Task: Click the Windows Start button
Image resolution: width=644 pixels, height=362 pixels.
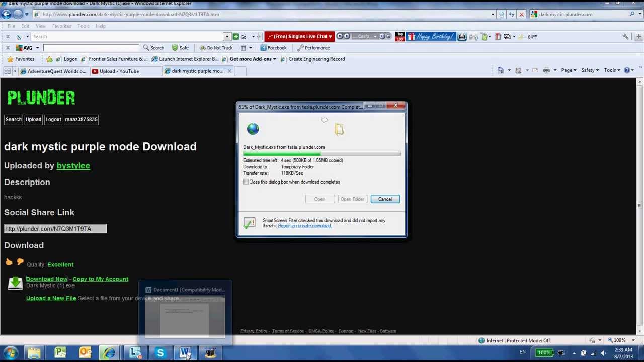Action: [11, 353]
